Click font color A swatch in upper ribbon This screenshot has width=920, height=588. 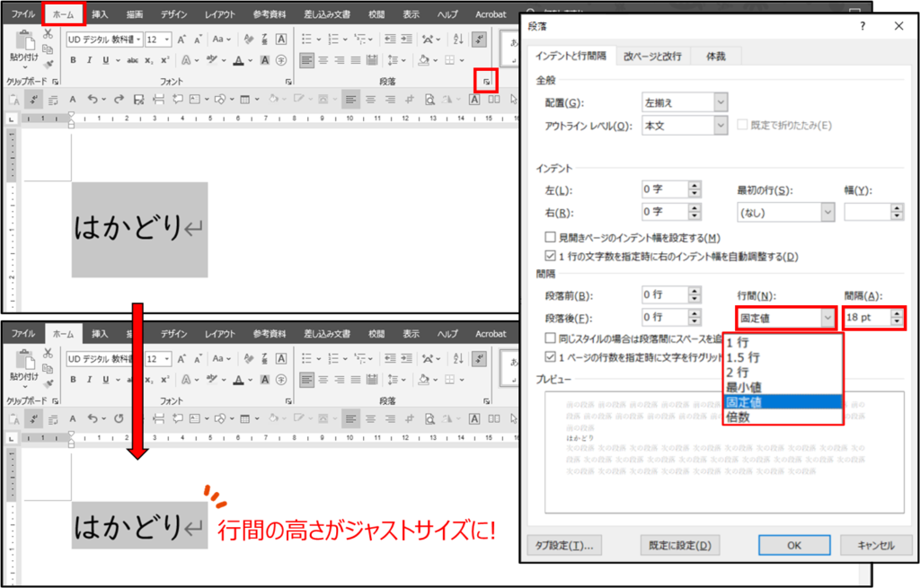click(x=238, y=60)
